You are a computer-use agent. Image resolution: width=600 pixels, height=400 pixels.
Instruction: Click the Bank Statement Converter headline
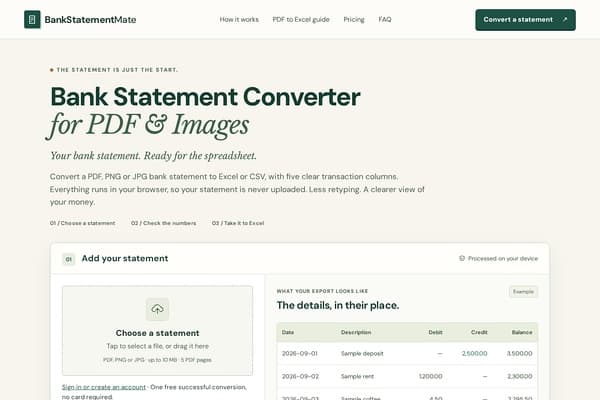click(205, 97)
